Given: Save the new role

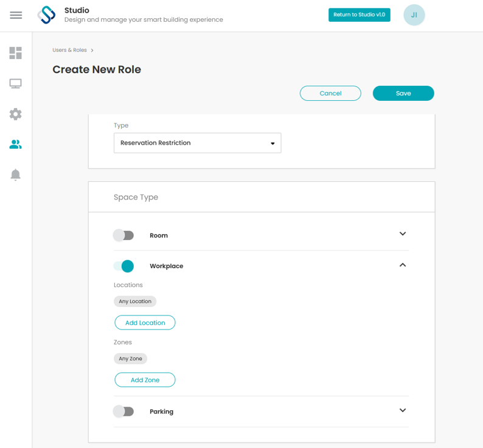Looking at the screenshot, I should tap(403, 93).
